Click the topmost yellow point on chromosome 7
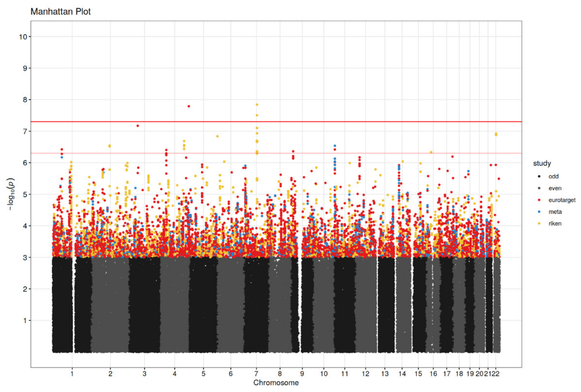 (257, 105)
